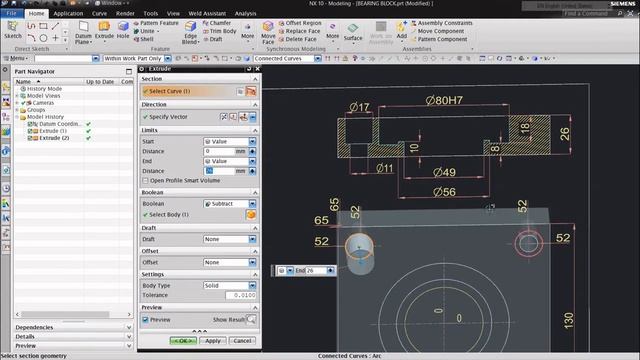This screenshot has width=640, height=360.
Task: Click the Part Navigator horizontal scrollbar
Action: tap(65, 314)
